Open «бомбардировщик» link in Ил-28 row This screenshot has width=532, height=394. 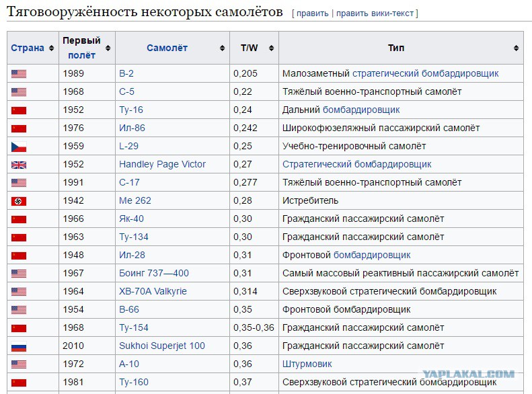coord(372,255)
